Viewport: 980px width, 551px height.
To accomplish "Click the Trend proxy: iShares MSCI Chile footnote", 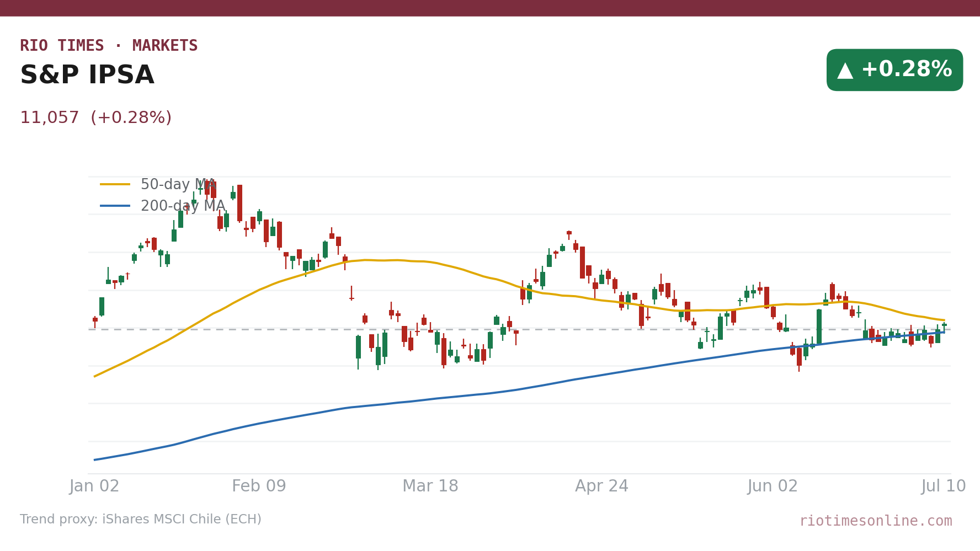I will point(141,520).
